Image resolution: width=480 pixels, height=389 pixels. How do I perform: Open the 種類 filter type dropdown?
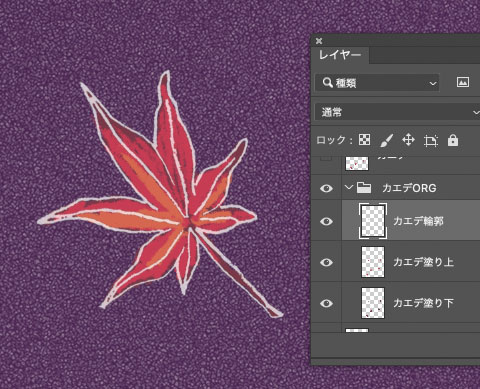pos(377,83)
